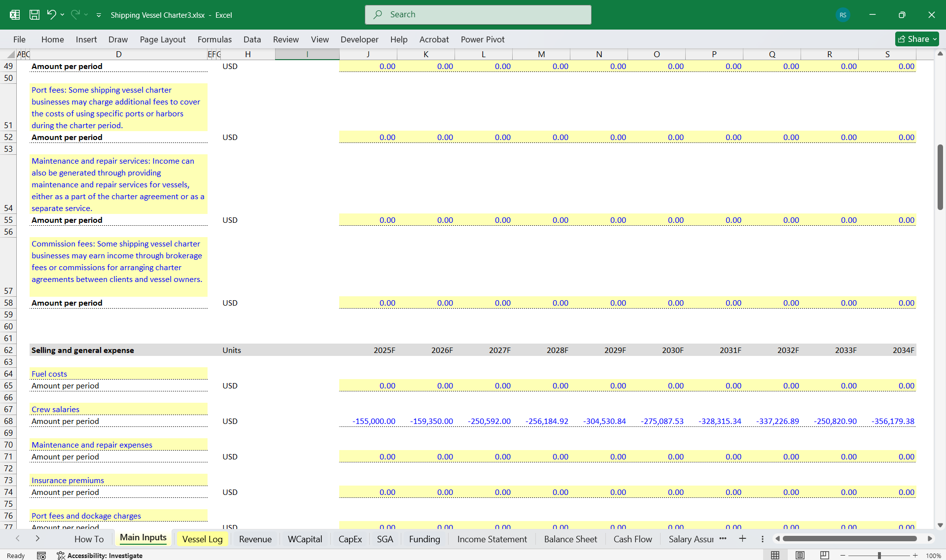Switch to Page Layout view icon
946x560 pixels.
tap(800, 556)
